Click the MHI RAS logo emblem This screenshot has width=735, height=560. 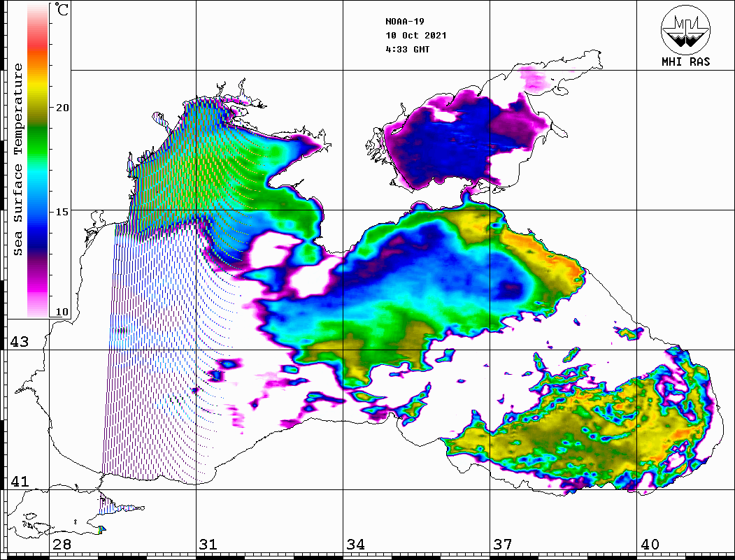click(x=685, y=29)
